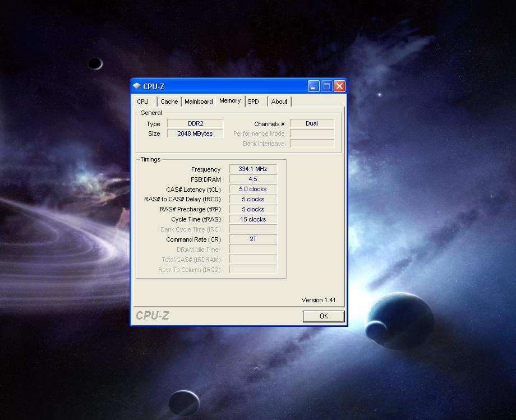Image resolution: width=516 pixels, height=420 pixels.
Task: Select the Memory tab
Action: [230, 100]
